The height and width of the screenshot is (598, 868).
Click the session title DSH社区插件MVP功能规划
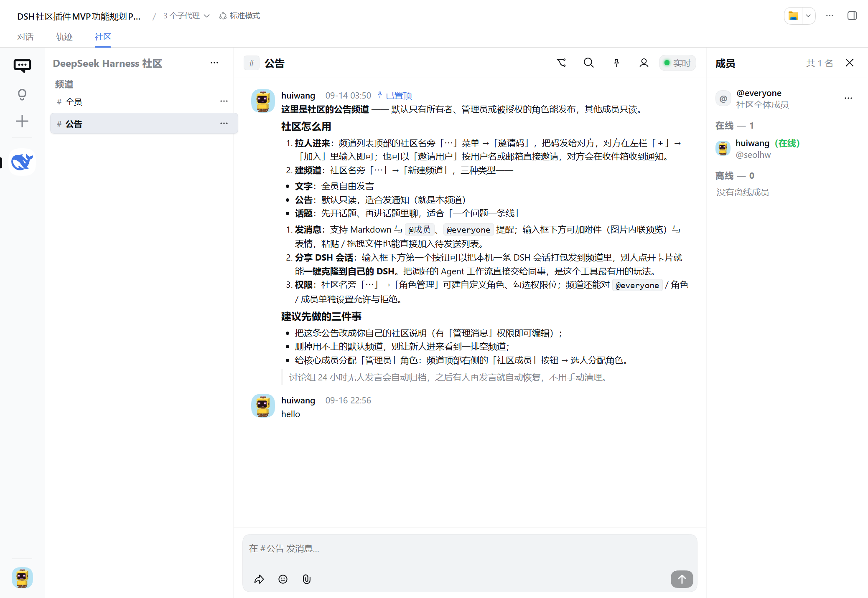click(79, 16)
